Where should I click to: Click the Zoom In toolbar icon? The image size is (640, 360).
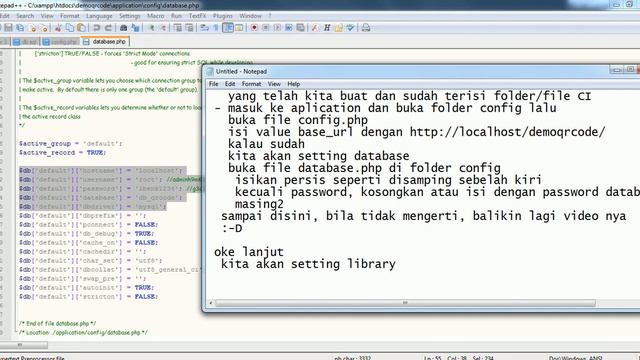pos(151,28)
